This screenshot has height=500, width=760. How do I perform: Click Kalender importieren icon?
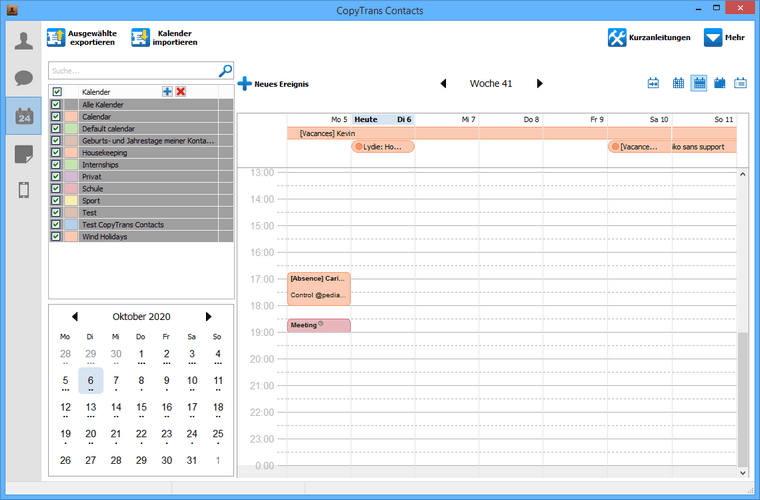[x=140, y=38]
